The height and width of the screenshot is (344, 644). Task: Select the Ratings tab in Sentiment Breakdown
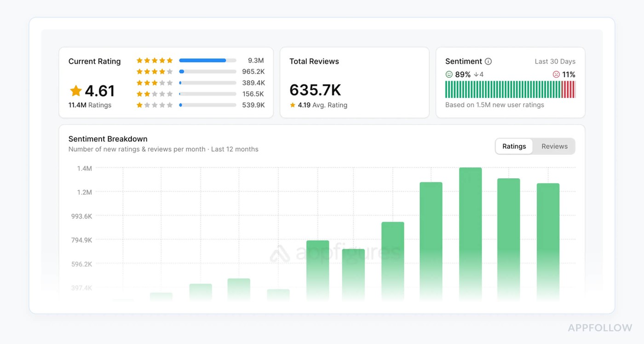tap(514, 146)
